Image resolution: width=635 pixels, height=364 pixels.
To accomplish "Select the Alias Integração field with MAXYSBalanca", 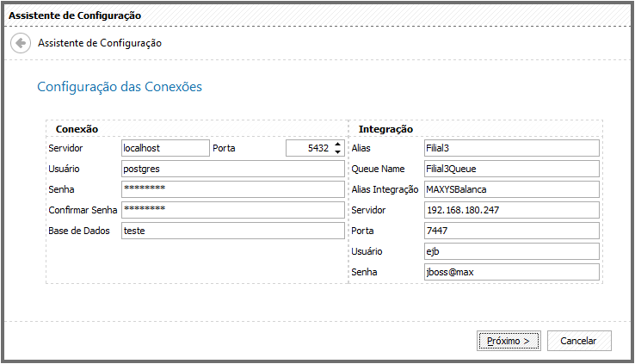I will point(512,189).
